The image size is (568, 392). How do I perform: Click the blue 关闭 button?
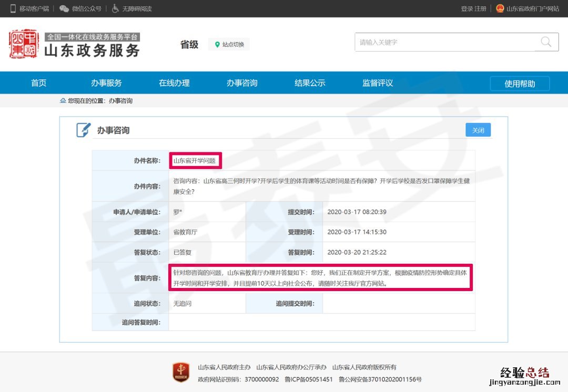pyautogui.click(x=478, y=130)
